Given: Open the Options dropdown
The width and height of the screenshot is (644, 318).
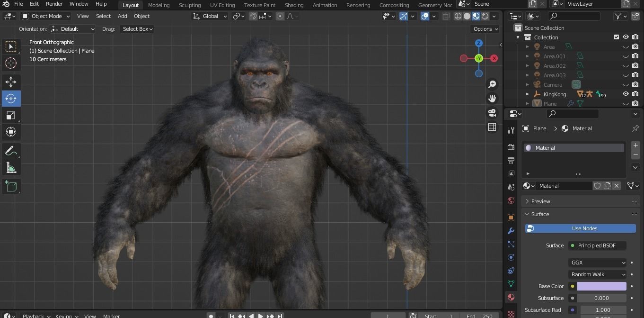Looking at the screenshot, I should [485, 29].
